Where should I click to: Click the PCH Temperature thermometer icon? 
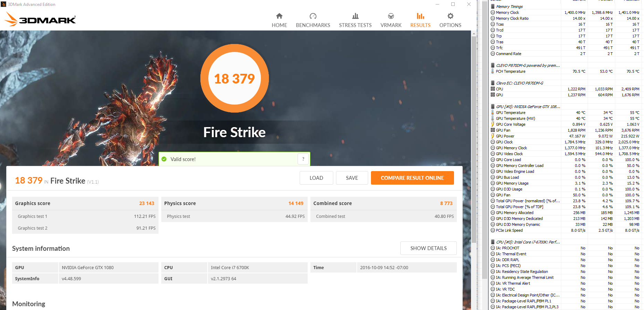coord(493,71)
